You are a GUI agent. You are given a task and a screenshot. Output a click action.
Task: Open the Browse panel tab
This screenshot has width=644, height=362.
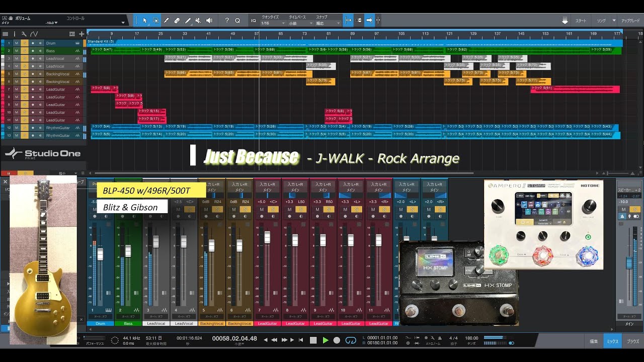(x=632, y=341)
